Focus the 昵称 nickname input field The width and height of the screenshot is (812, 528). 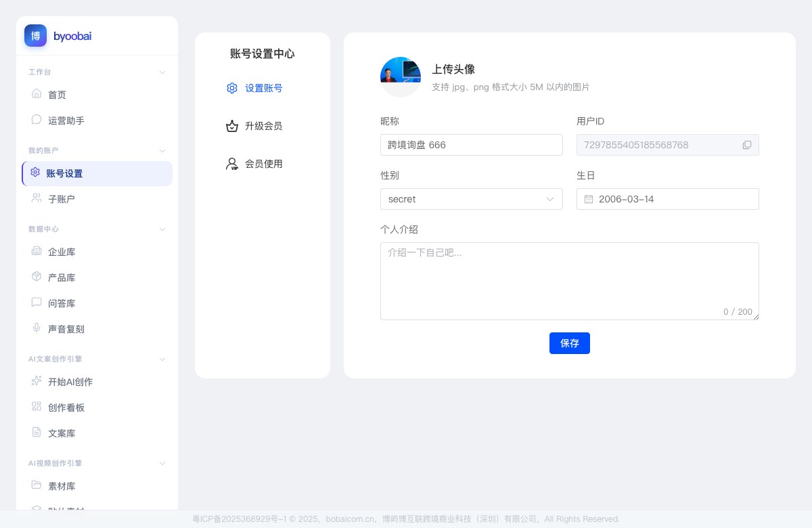pos(472,145)
